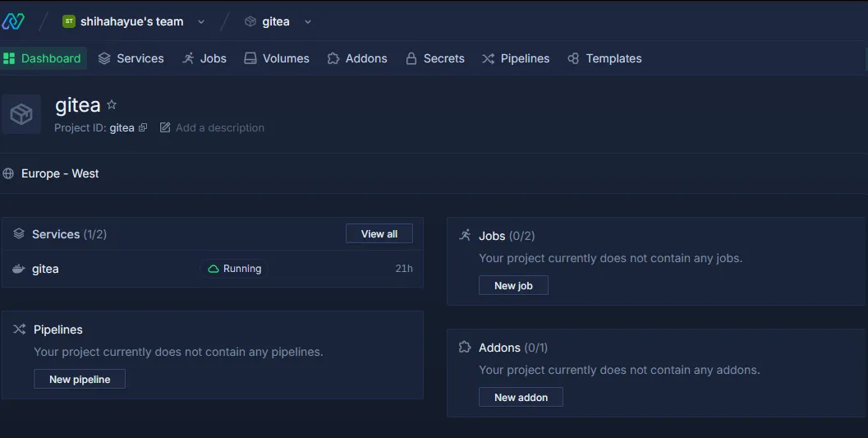Click the Northflank logo icon
The height and width of the screenshot is (438, 868).
[13, 21]
